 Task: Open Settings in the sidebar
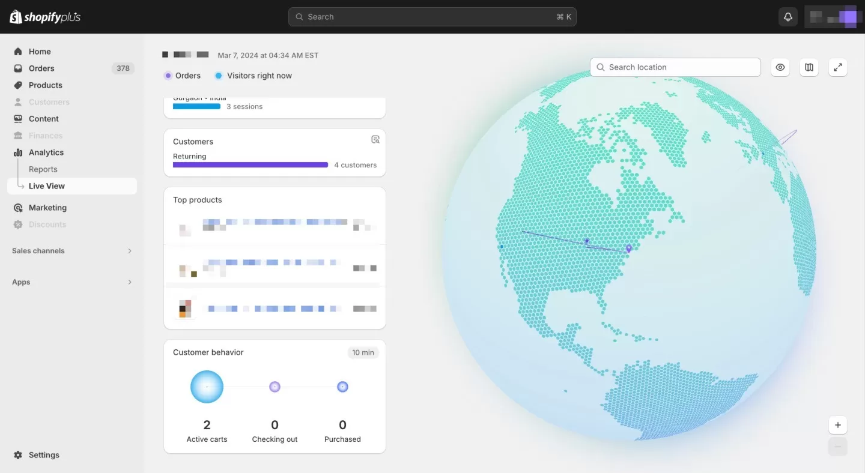click(44, 455)
